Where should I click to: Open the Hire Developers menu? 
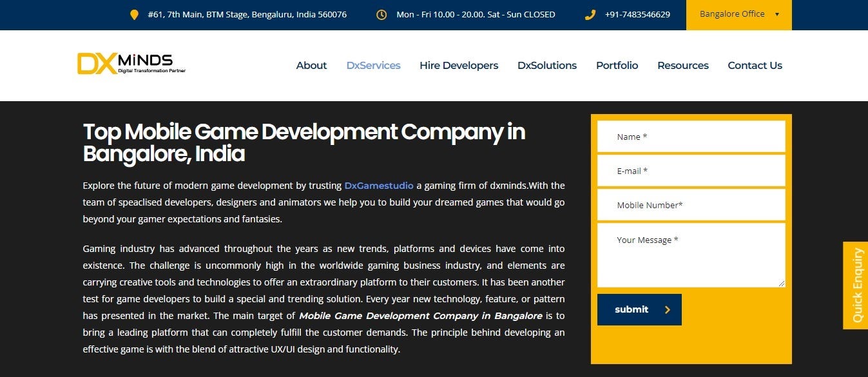coord(459,65)
